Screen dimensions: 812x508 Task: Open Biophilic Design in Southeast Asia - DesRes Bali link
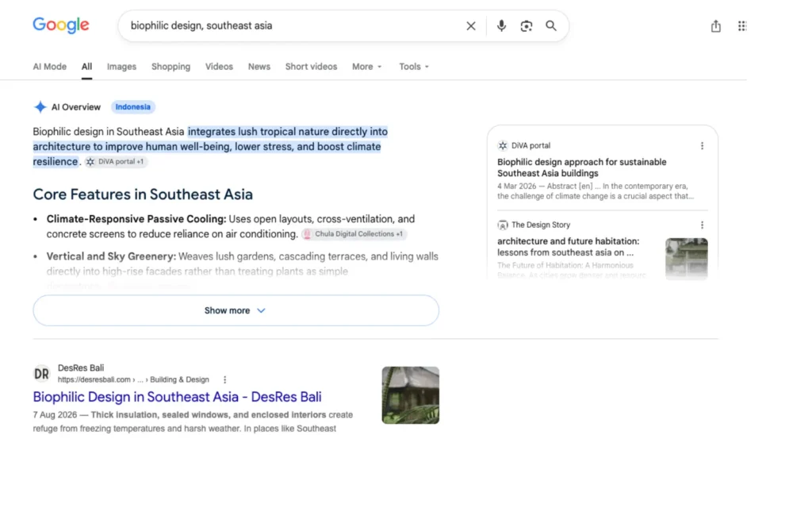(177, 397)
